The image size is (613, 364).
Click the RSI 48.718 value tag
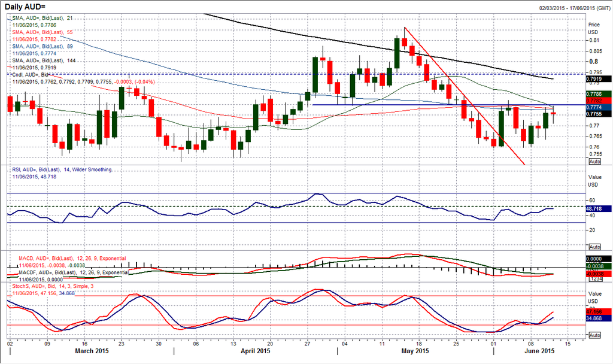click(599, 208)
